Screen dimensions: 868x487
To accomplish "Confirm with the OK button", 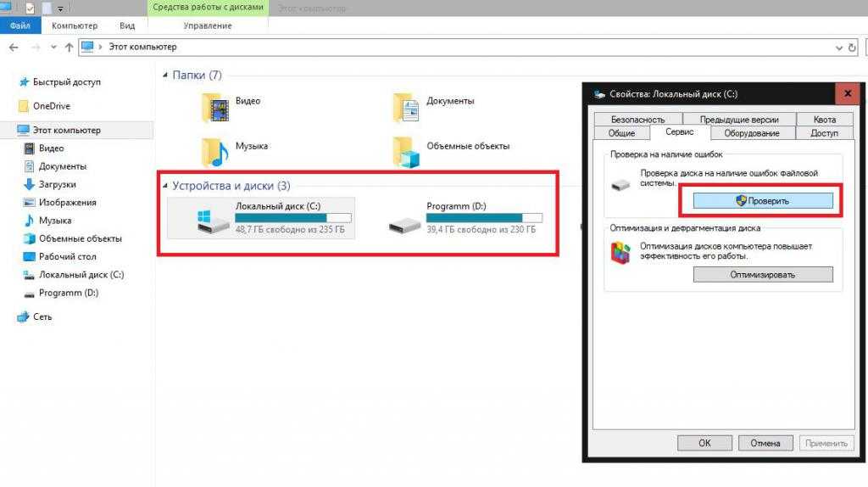I will (704, 443).
